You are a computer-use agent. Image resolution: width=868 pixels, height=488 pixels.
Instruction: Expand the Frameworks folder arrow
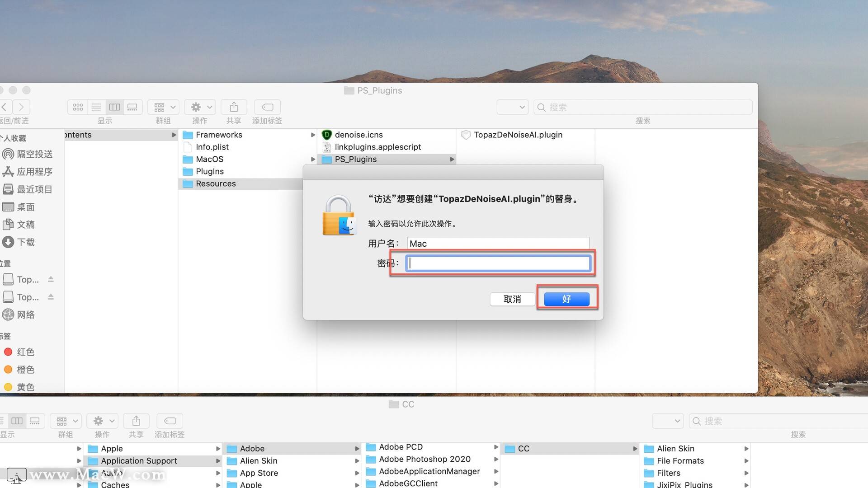coord(313,135)
